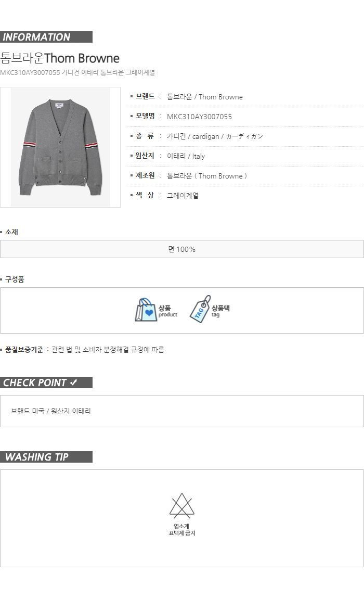364x612 pixels.
Task: Click the no-bleach washing triangle icon
Action: (182, 506)
